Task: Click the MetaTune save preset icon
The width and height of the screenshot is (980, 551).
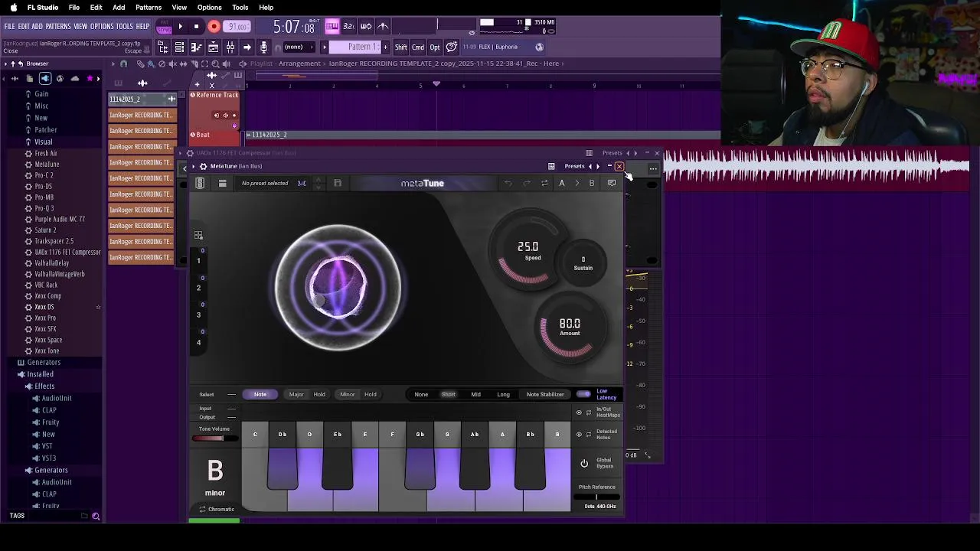Action: [338, 183]
